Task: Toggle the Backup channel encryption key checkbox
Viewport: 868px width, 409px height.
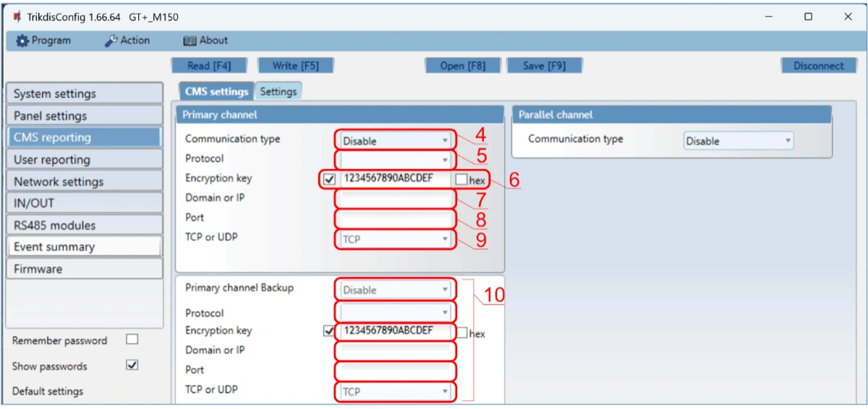Action: [x=331, y=331]
